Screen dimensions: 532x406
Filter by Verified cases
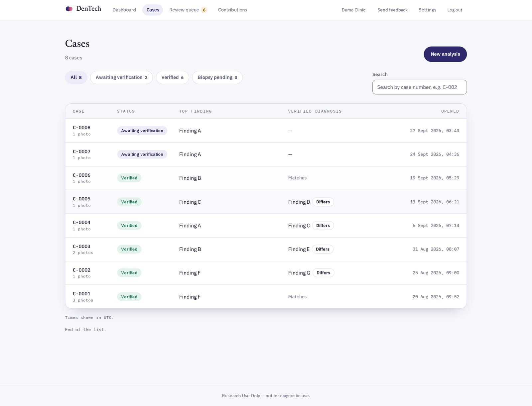tap(172, 77)
